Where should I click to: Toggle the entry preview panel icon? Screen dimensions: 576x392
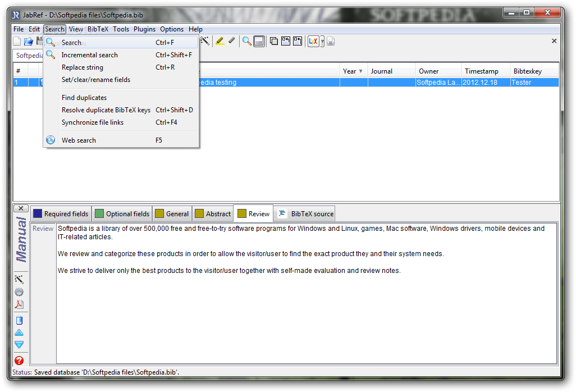point(259,41)
